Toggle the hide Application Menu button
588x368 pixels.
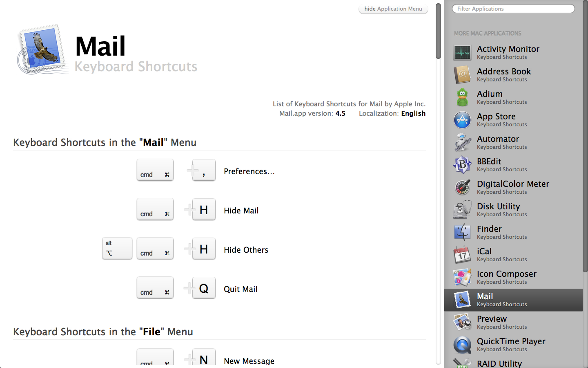click(x=393, y=9)
